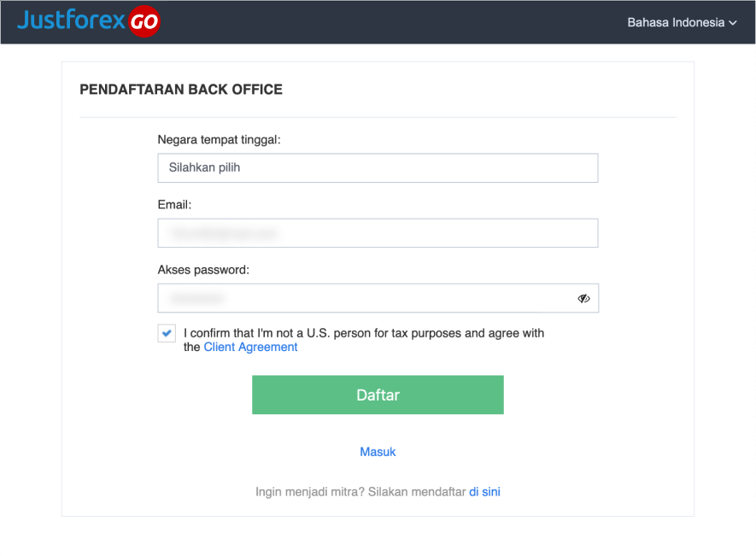Toggle password visibility eye icon
The image size is (756, 556).
pyautogui.click(x=583, y=298)
